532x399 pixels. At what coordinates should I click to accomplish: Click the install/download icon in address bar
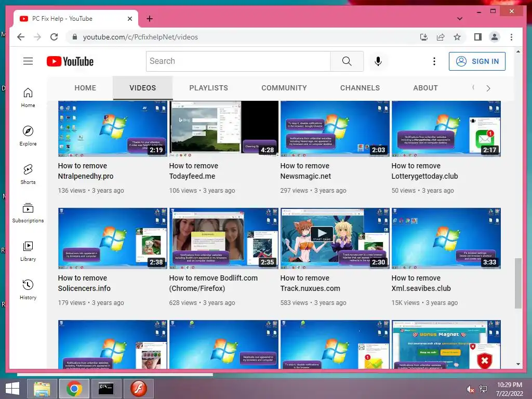(x=424, y=37)
